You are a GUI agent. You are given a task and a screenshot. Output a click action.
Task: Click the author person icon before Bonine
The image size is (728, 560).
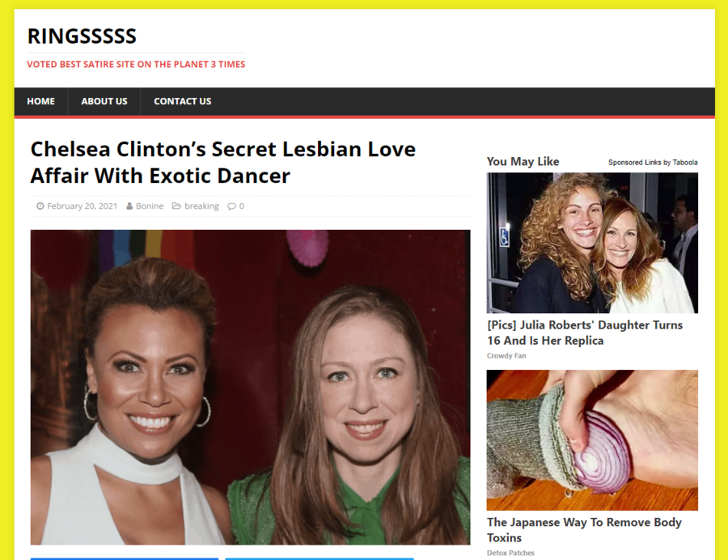pos(129,206)
